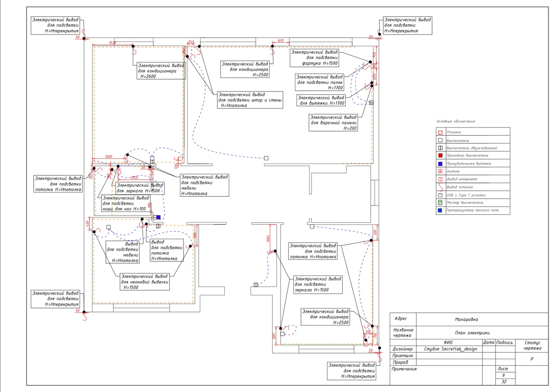Select the Дата column header

coord(489,343)
